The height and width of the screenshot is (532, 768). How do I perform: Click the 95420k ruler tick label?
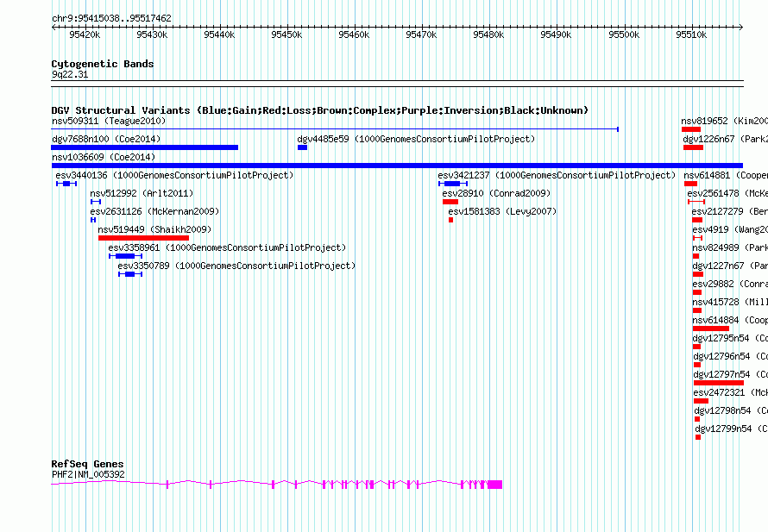85,34
